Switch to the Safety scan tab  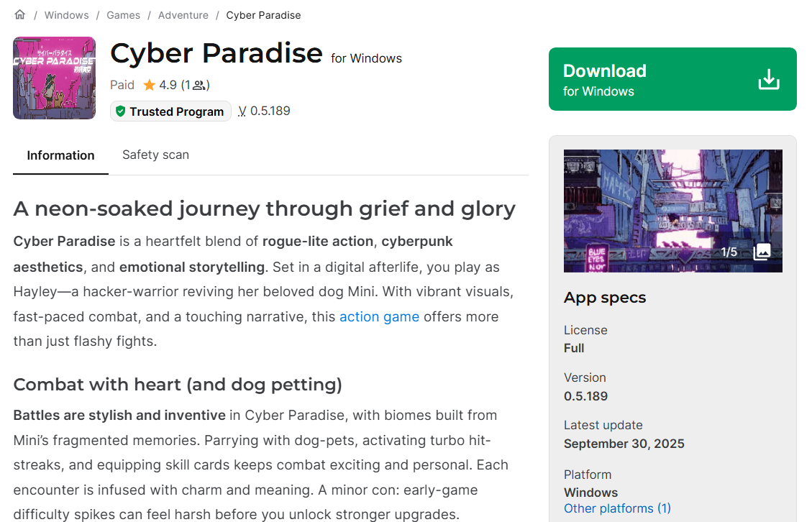click(155, 155)
